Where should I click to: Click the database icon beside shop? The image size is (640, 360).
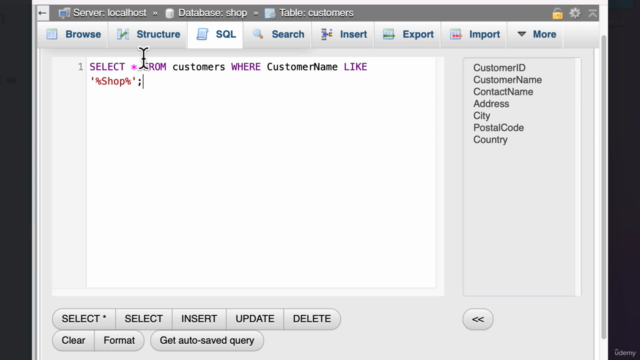170,13
